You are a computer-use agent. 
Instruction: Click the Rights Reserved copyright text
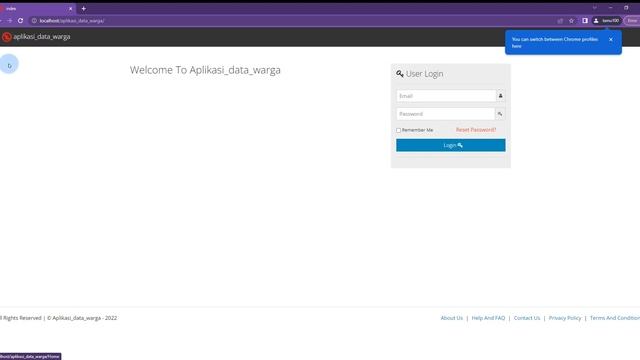click(x=58, y=318)
